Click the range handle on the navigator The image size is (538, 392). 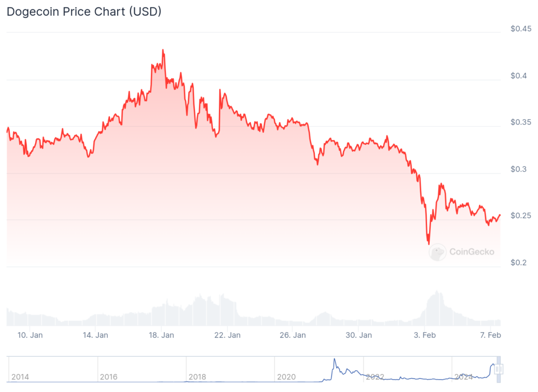click(x=499, y=369)
